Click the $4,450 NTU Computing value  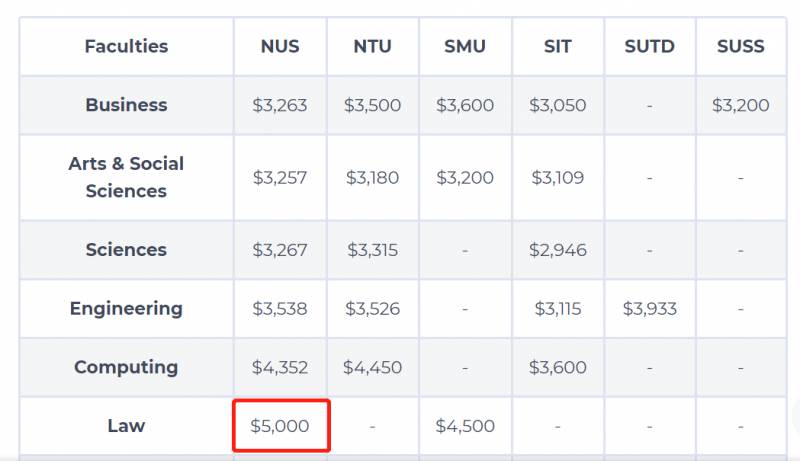(372, 367)
